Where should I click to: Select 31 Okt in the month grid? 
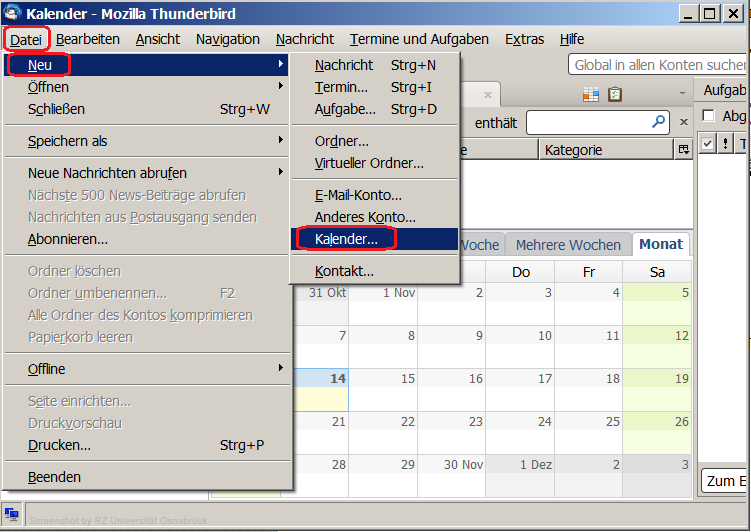pos(321,304)
